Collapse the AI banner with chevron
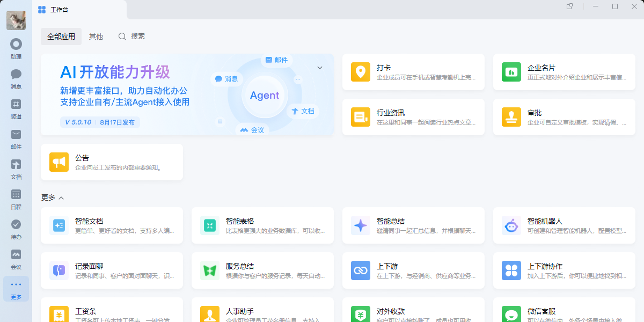Screen dimensions: 644x322 (x=320, y=68)
